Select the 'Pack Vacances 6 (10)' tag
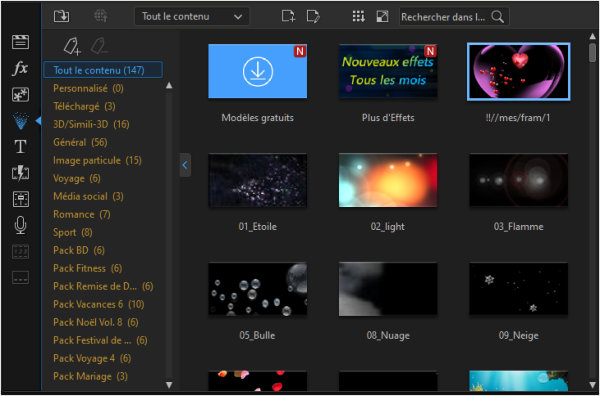Image resolution: width=600 pixels, height=396 pixels. coord(99,304)
